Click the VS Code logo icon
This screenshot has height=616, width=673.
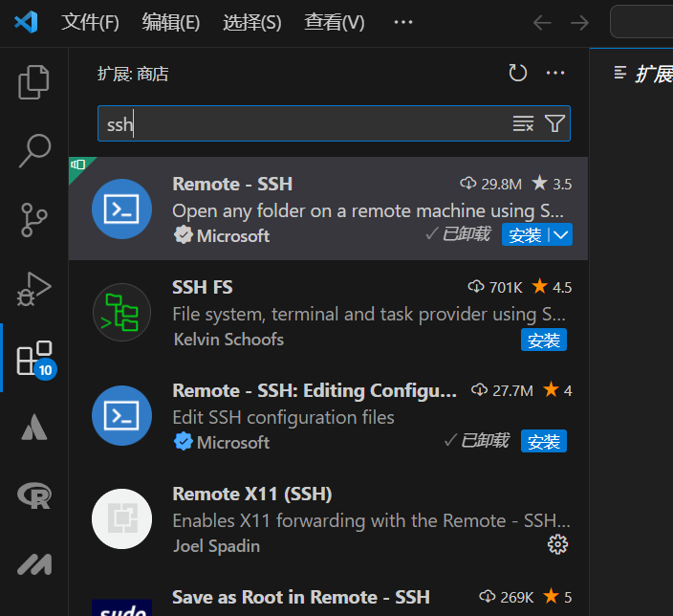26,22
